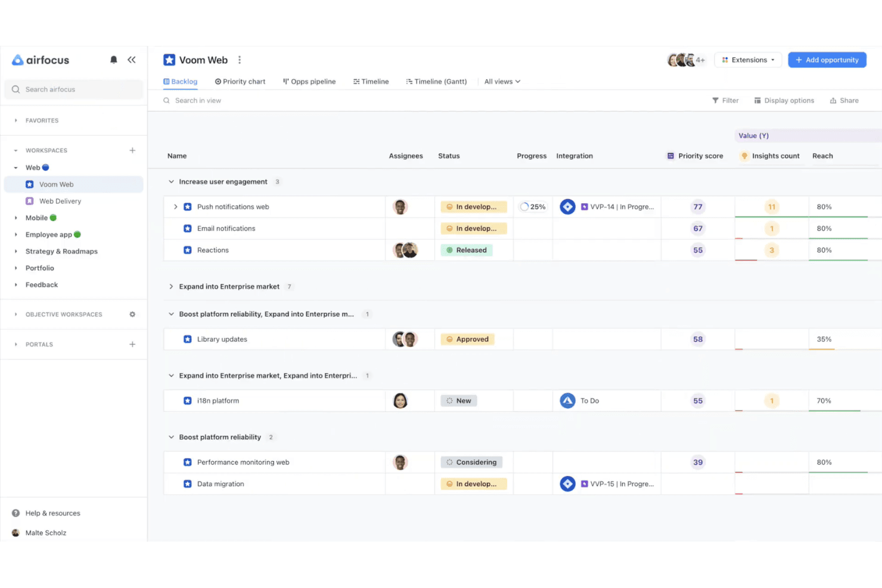Open objective workspaces settings gear
This screenshot has width=882, height=588.
132,314
